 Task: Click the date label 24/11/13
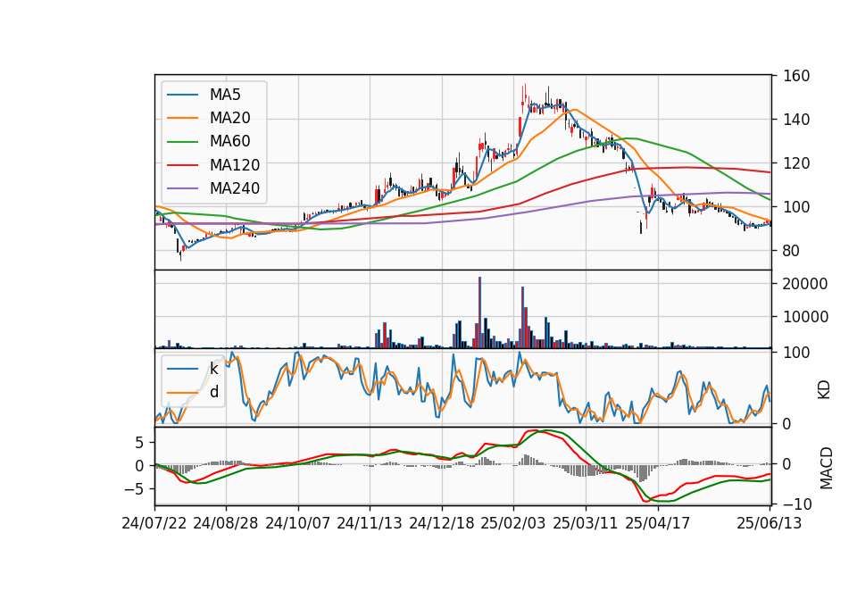[370, 523]
